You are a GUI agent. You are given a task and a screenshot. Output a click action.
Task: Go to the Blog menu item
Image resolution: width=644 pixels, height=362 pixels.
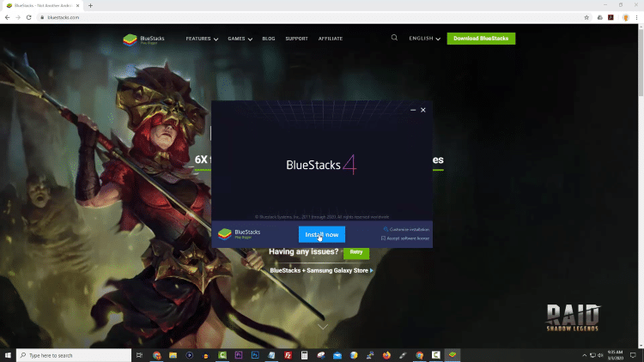[269, 39]
